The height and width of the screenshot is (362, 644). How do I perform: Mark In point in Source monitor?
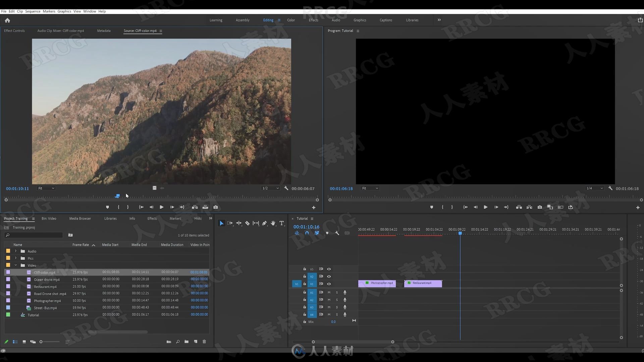pyautogui.click(x=118, y=207)
